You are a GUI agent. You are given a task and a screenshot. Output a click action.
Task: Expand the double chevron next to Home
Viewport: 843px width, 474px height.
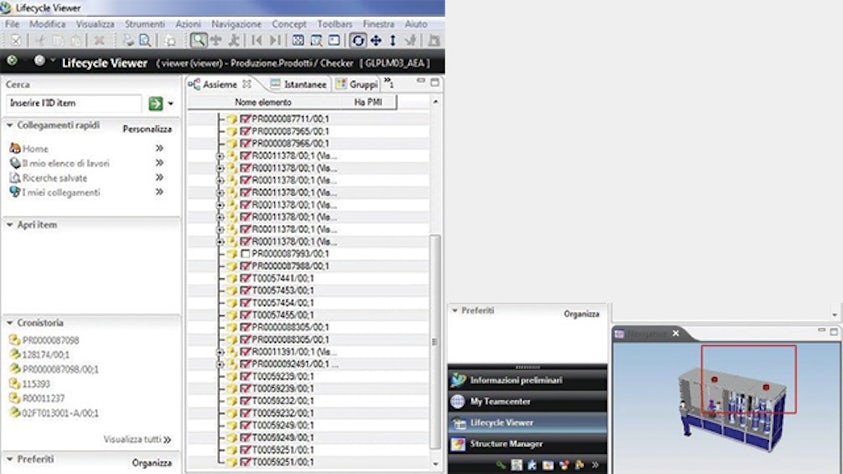click(159, 148)
